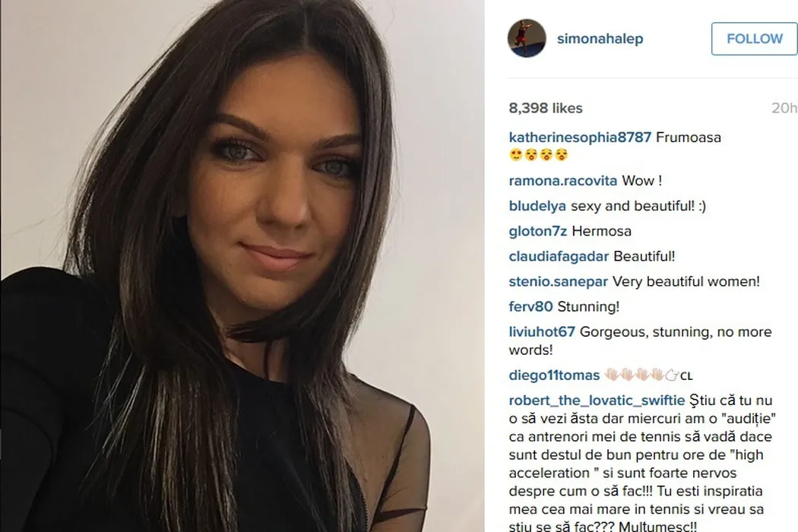Follow the simonahalep account
Viewport: 798px width, 532px height.
(754, 39)
